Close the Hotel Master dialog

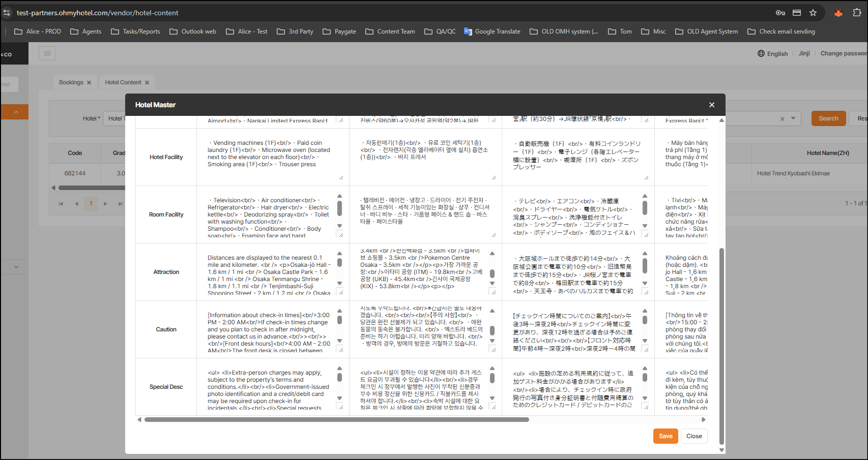(x=712, y=105)
